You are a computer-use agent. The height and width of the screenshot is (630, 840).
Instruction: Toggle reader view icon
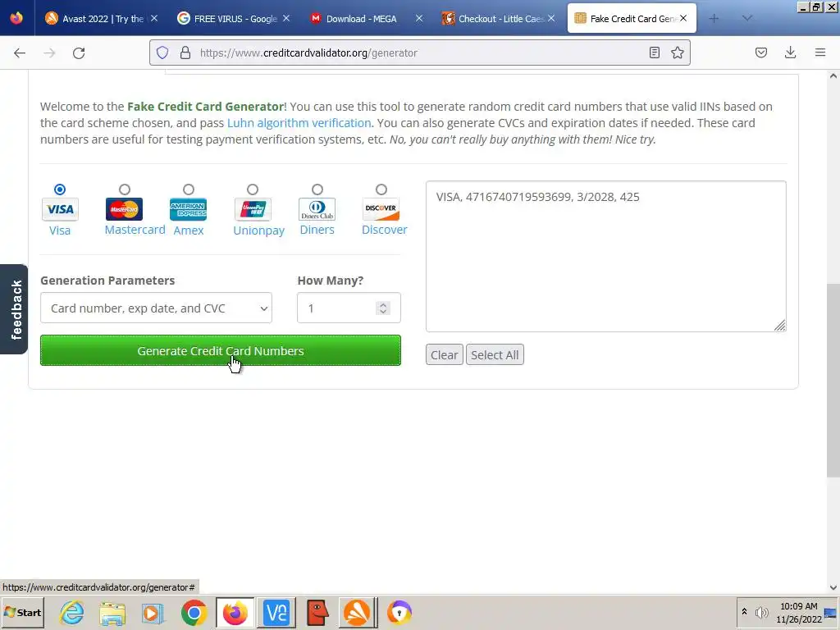tap(654, 52)
